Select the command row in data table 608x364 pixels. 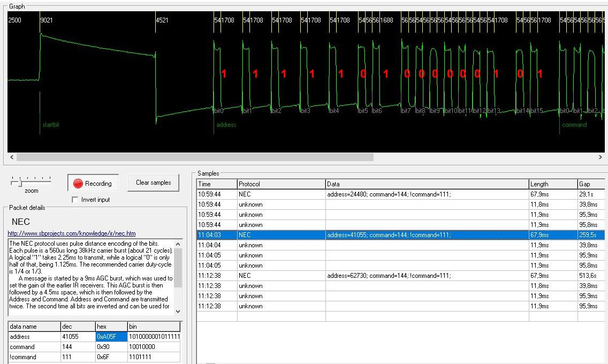tap(34, 347)
